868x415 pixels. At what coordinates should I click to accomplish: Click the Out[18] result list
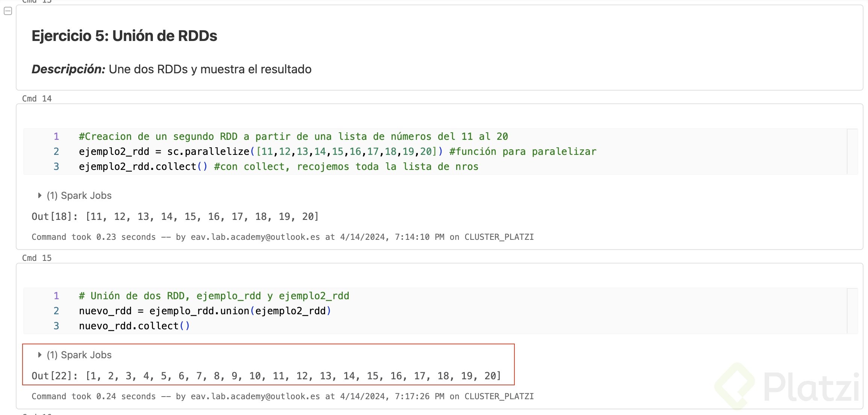[x=202, y=217]
